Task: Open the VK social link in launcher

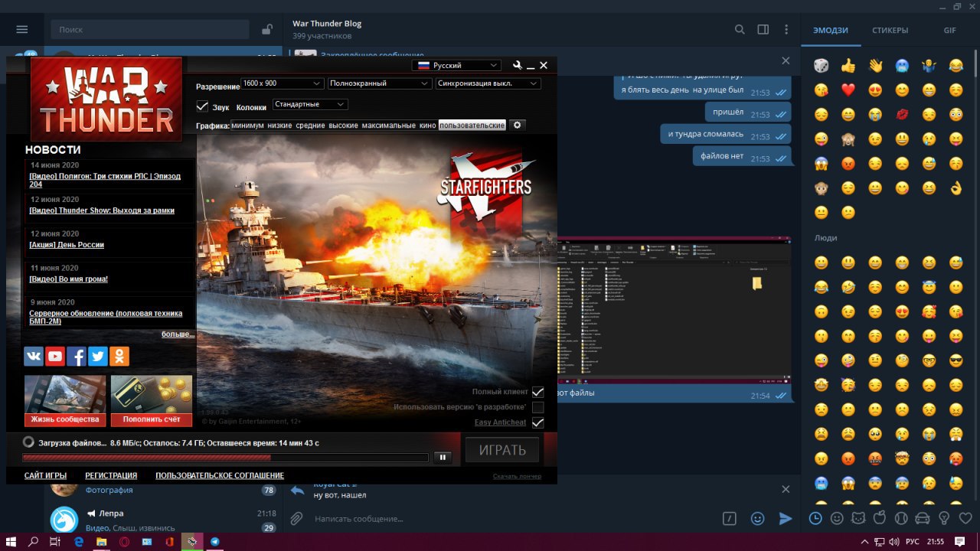Action: (34, 356)
